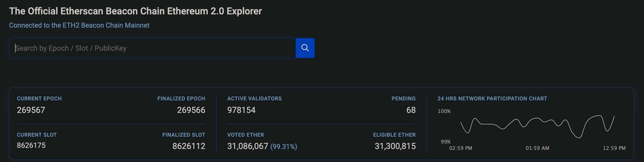Open the current slot 8626175
The width and height of the screenshot is (644, 162).
(31, 146)
